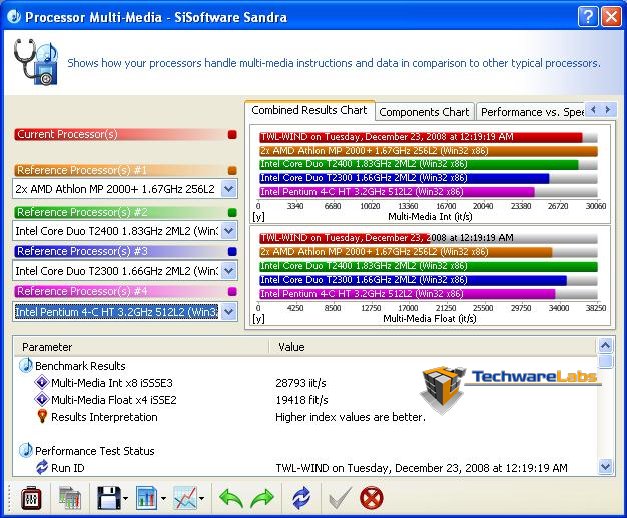Click the app icon in title bar
This screenshot has width=627, height=518.
14,17
